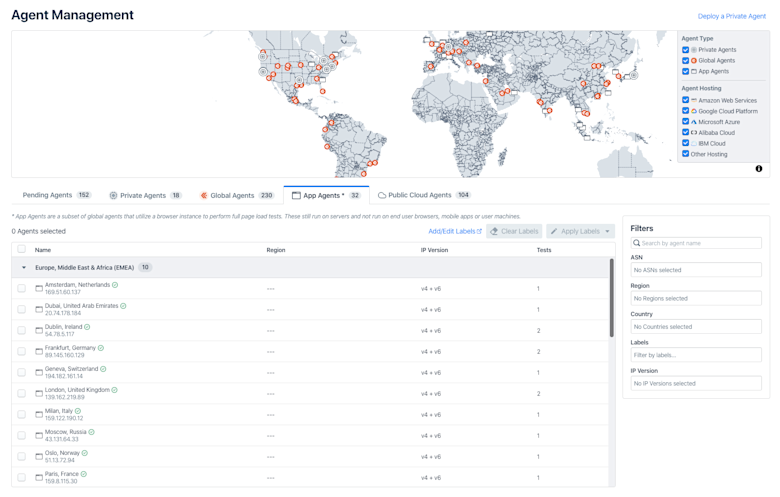Open the Region filter dropdown
The image size is (780, 497).
[696, 298]
